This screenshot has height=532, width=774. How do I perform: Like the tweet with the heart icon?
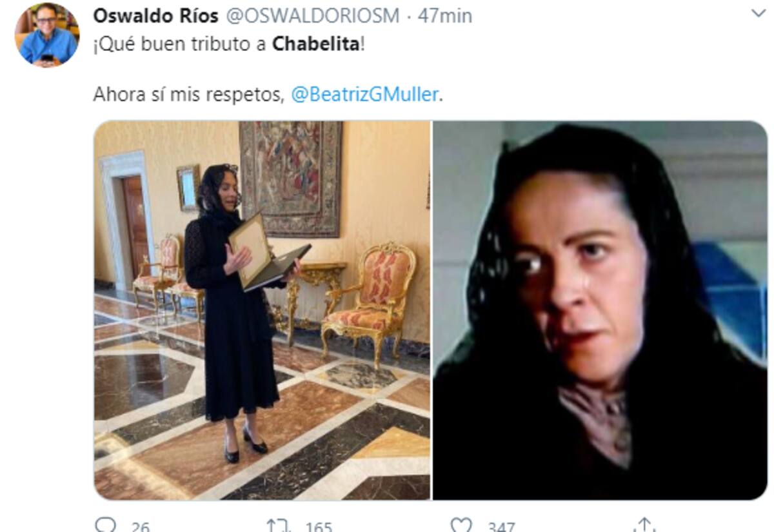tap(461, 525)
